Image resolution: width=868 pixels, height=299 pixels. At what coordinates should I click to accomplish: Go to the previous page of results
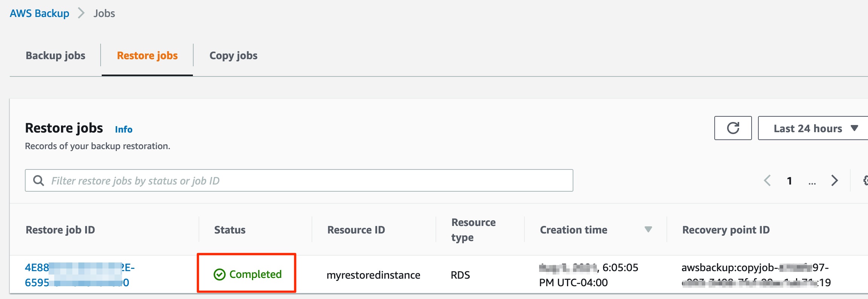(767, 181)
